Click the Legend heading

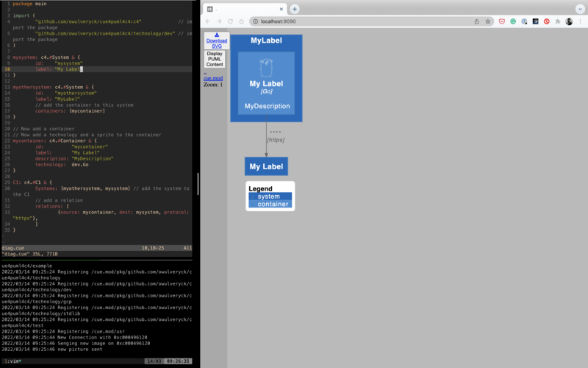[260, 188]
